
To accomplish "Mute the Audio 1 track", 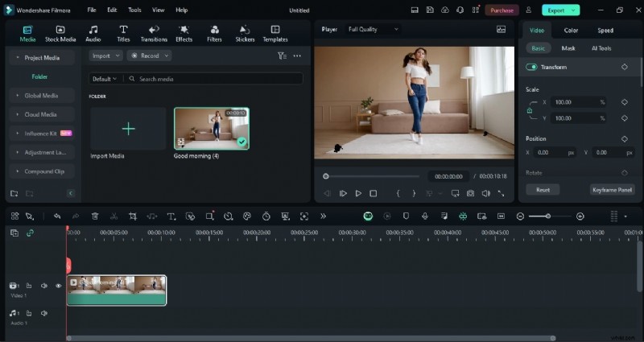I will tap(44, 313).
